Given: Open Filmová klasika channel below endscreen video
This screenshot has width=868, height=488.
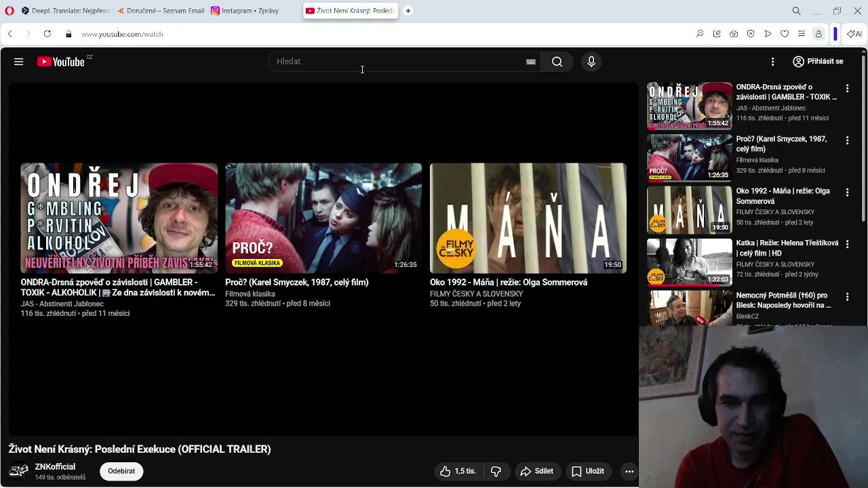Looking at the screenshot, I should 250,294.
